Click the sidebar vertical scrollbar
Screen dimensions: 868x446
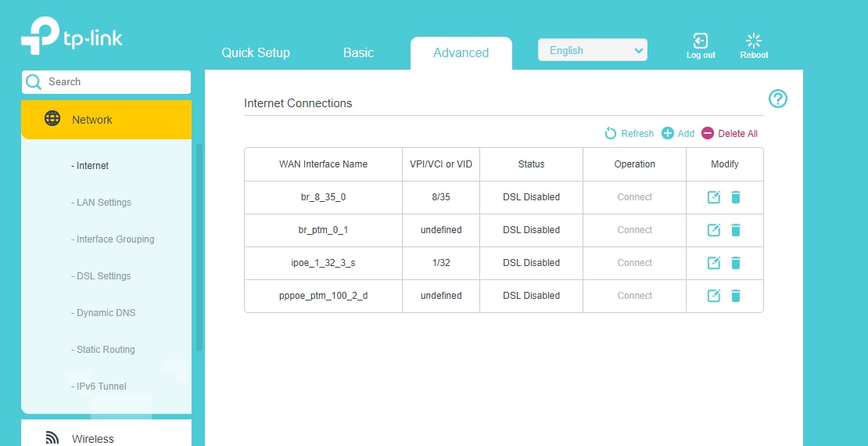click(x=199, y=247)
